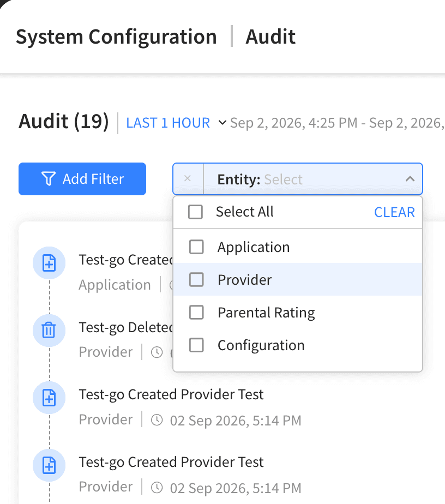Go to System Configuration breadcrumb
The height and width of the screenshot is (504, 445).
pyautogui.click(x=116, y=37)
